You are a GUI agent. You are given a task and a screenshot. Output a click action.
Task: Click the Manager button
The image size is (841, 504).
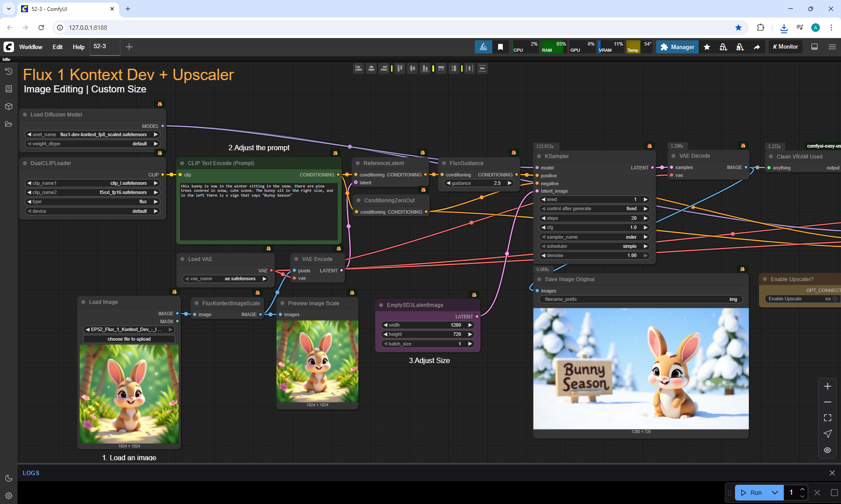(677, 47)
